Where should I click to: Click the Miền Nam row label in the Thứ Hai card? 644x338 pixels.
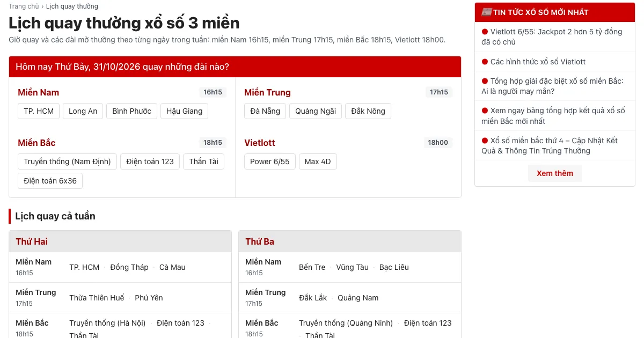coord(34,262)
